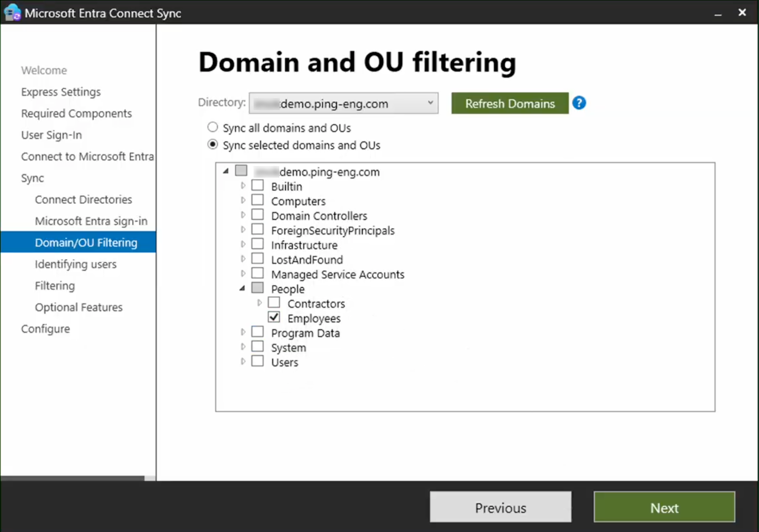Open the Directory dropdown
The image size is (759, 532).
tap(430, 103)
